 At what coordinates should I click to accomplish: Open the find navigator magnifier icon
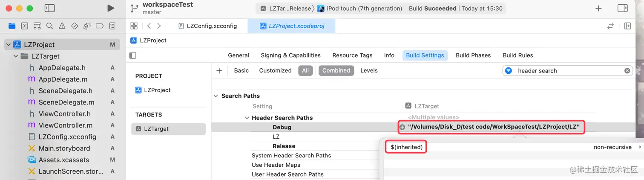[x=49, y=26]
